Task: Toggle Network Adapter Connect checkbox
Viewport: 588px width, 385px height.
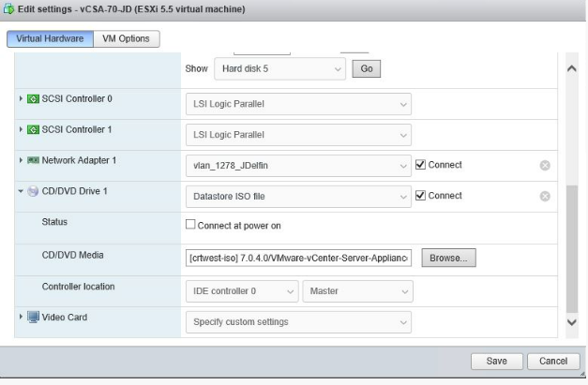Action: [x=420, y=165]
